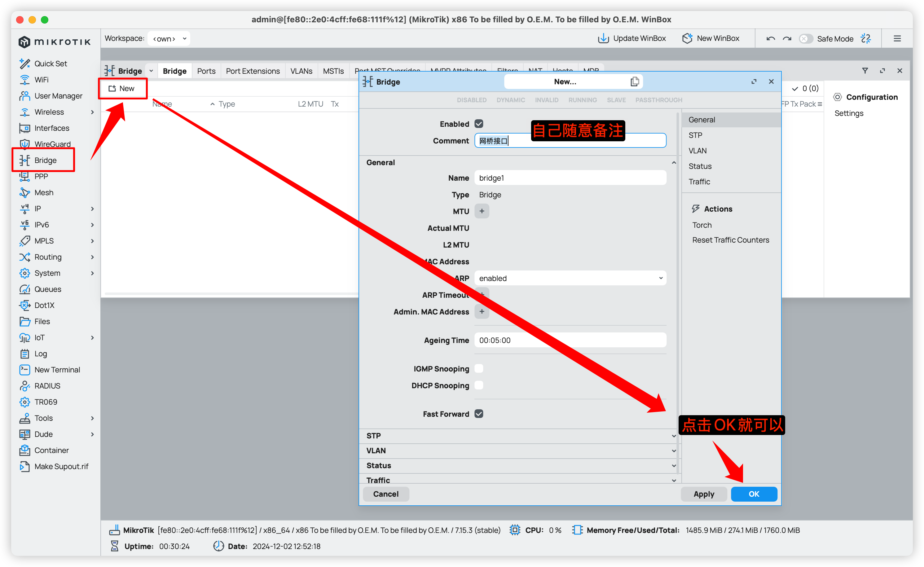This screenshot has width=924, height=567.
Task: Click Torch under Actions
Action: tap(702, 225)
